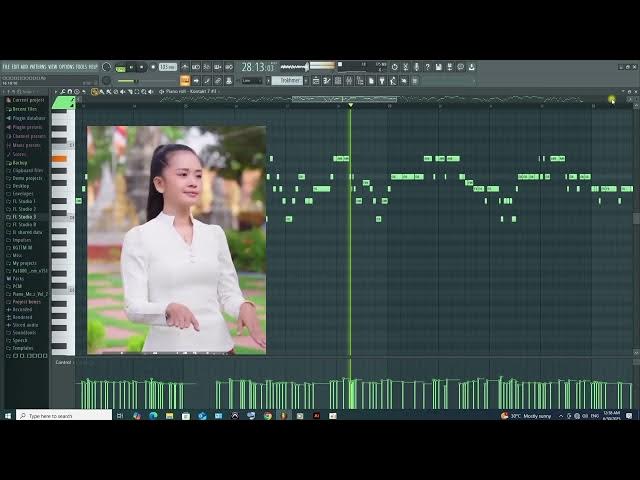640x480 pixels.
Task: Expand the Current project browser item
Action: pyautogui.click(x=25, y=100)
